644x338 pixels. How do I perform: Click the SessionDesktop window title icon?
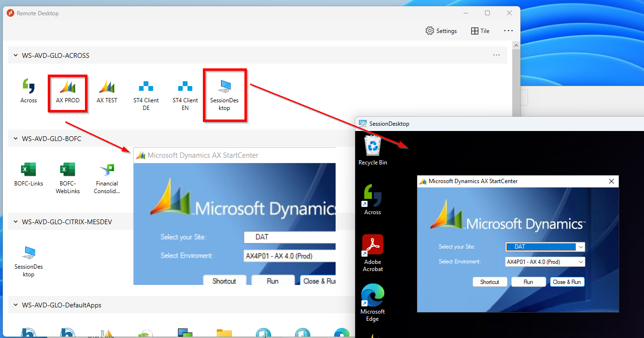pos(363,124)
